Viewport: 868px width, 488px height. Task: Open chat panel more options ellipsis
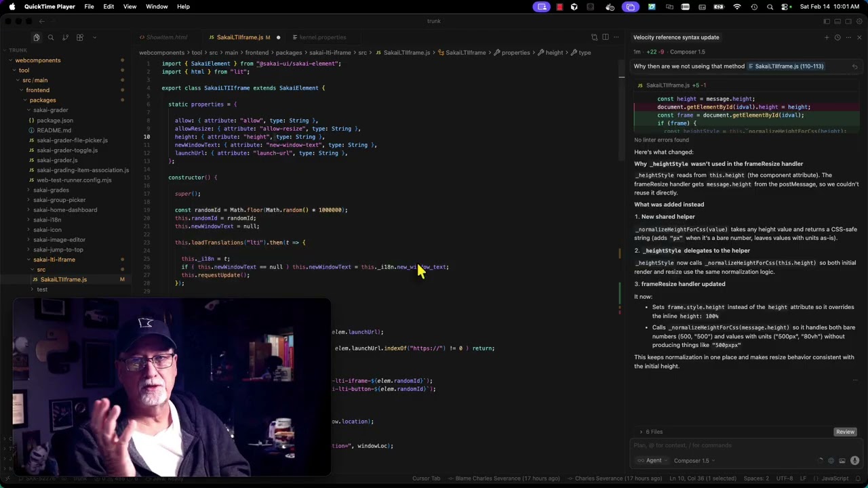click(x=848, y=37)
